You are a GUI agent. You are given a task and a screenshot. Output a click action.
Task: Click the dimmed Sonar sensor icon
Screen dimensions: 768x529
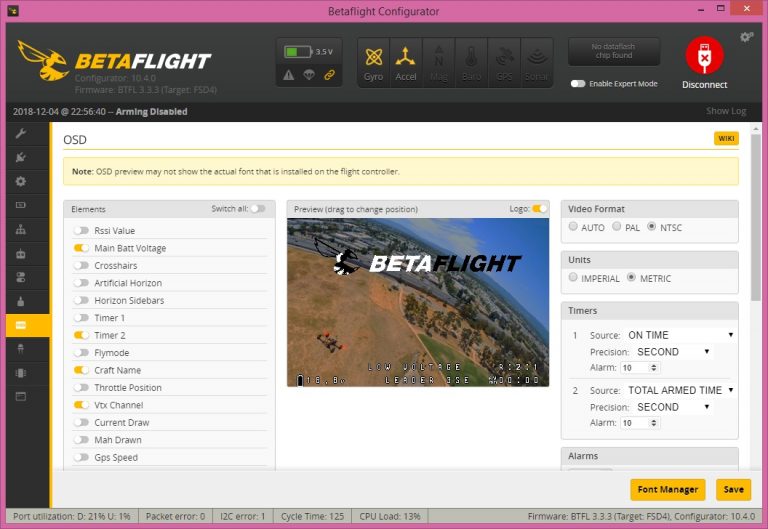pyautogui.click(x=537, y=63)
